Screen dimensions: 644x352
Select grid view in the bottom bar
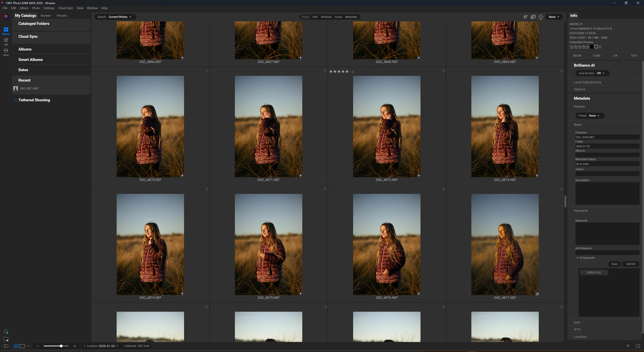click(16, 346)
